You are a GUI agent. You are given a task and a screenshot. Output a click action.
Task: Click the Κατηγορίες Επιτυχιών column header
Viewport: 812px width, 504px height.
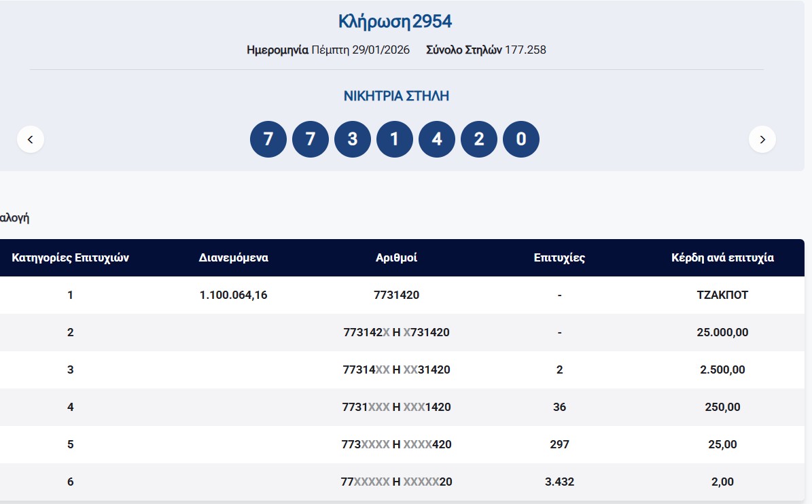(x=71, y=258)
